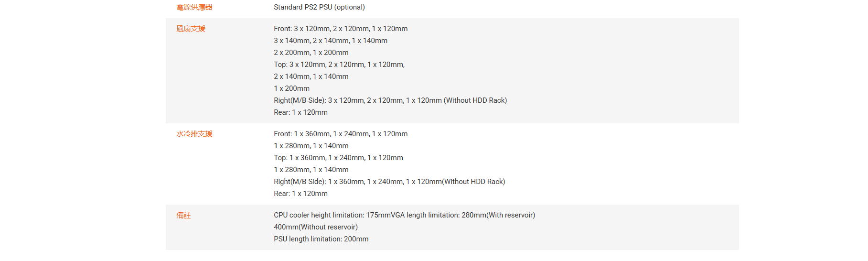Click the Top 1 x 360mm radiator line
This screenshot has height=261, width=868.
[338, 158]
